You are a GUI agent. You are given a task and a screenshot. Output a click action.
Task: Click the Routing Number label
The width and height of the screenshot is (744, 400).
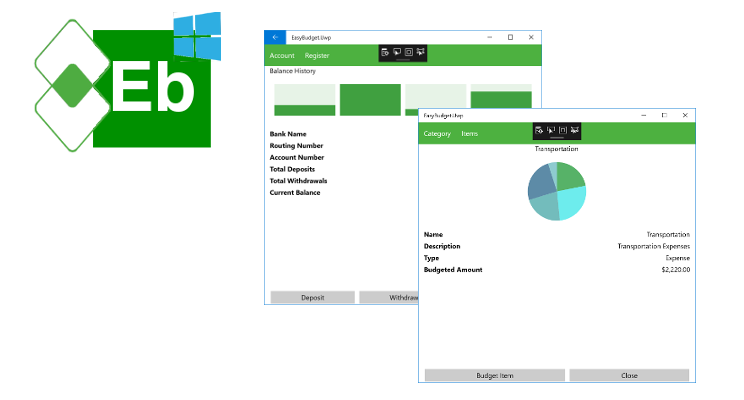296,146
